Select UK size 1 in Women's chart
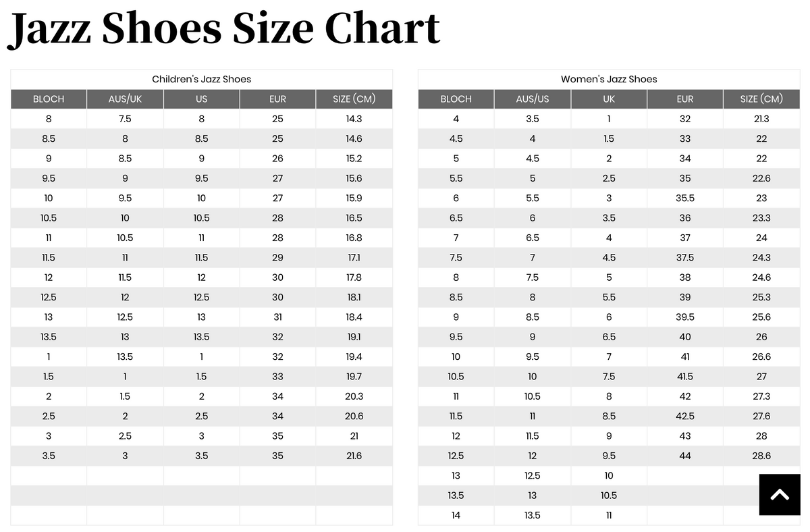 pyautogui.click(x=609, y=118)
